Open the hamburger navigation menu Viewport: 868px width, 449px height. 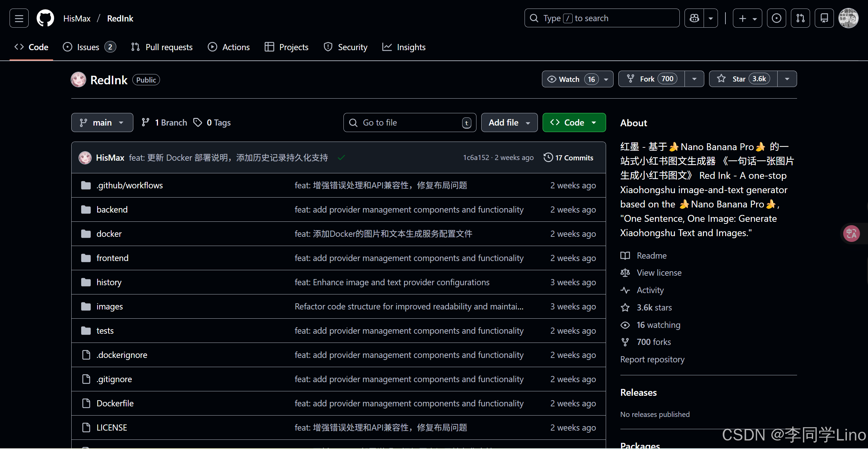(x=19, y=18)
